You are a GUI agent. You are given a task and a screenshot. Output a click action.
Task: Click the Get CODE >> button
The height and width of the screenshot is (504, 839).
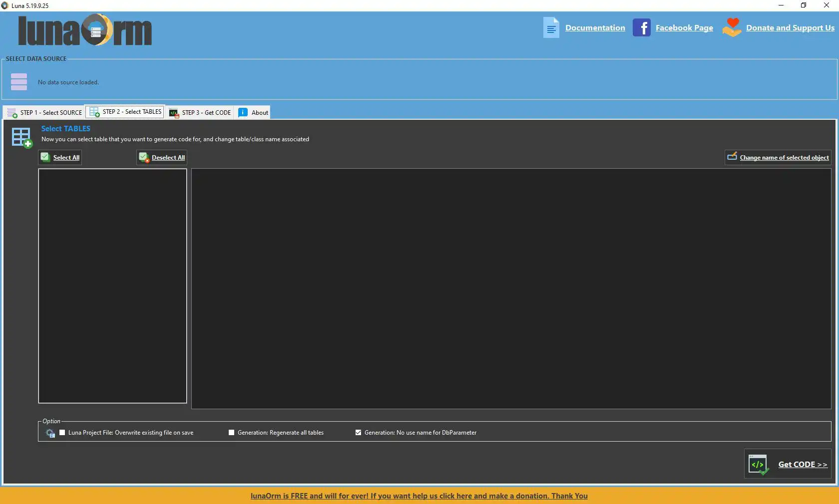[788, 464]
